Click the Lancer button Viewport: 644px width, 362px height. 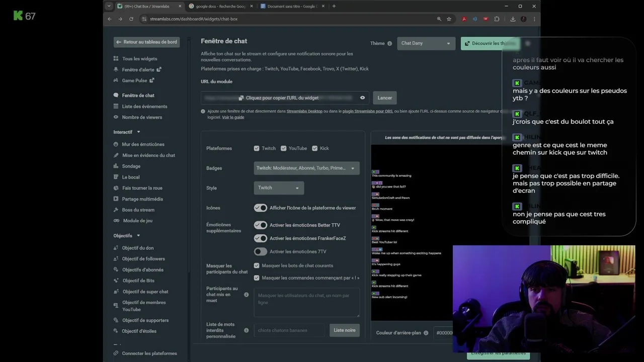(x=385, y=98)
